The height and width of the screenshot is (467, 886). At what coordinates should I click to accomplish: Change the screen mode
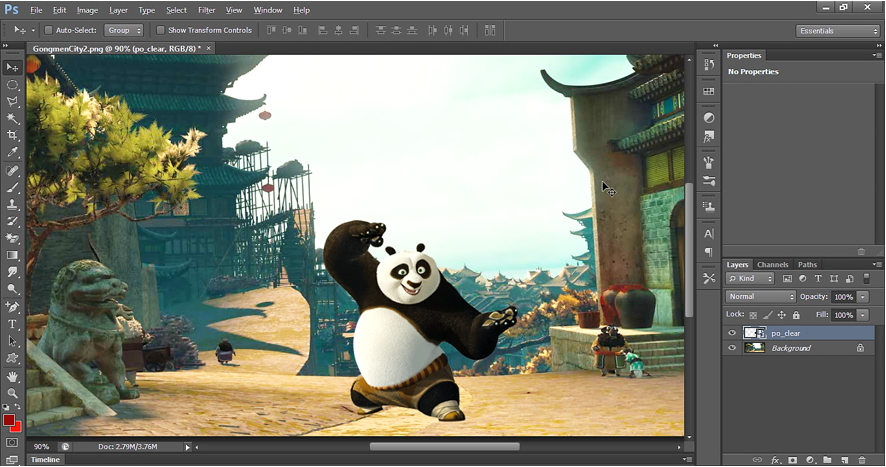(12, 460)
